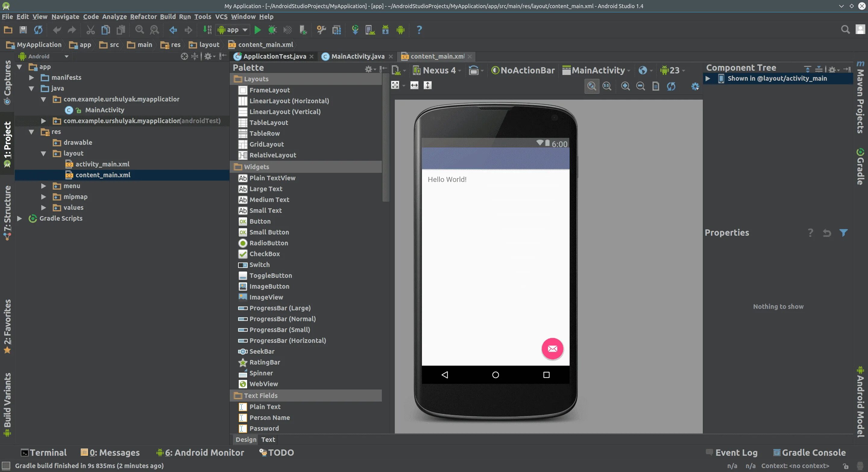Click the Revert changes icon in layout editor

pos(827,232)
